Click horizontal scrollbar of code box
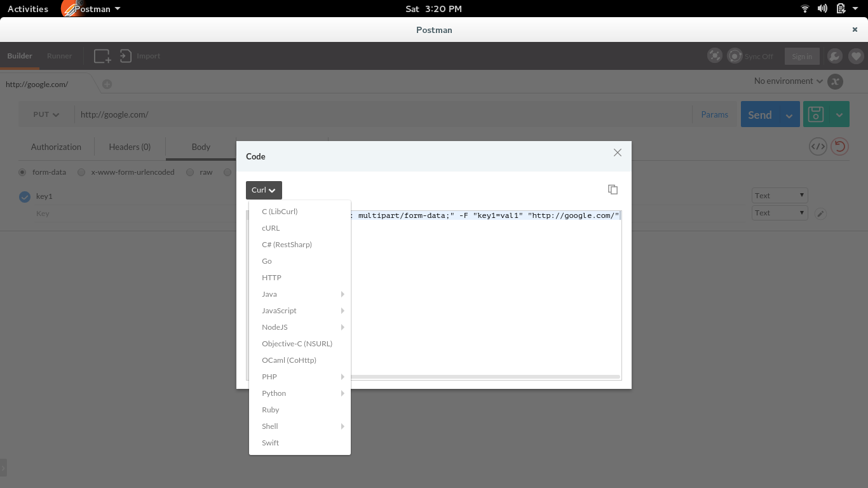The width and height of the screenshot is (868, 488). point(486,377)
